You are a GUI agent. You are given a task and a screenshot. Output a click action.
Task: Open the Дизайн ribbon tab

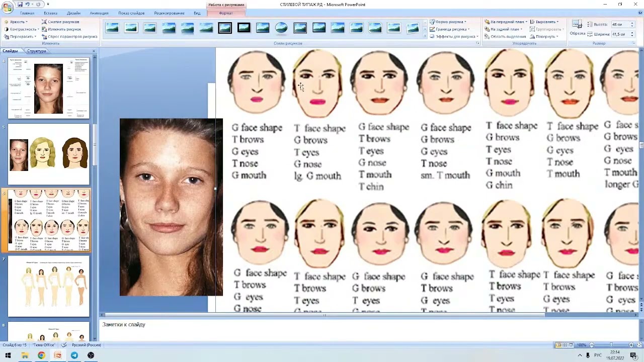(x=73, y=13)
